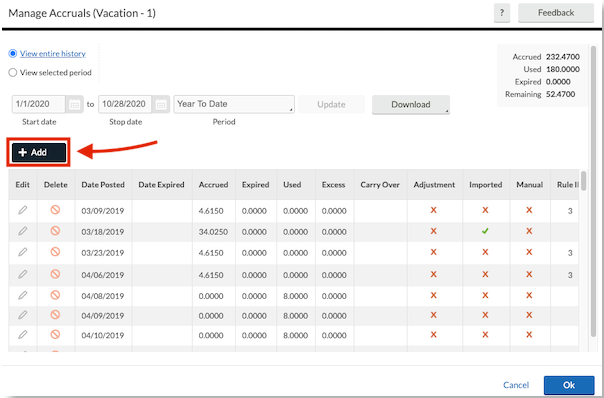Image resolution: width=604 pixels, height=398 pixels.
Task: Sort by Date Posted column header
Action: click(x=103, y=185)
